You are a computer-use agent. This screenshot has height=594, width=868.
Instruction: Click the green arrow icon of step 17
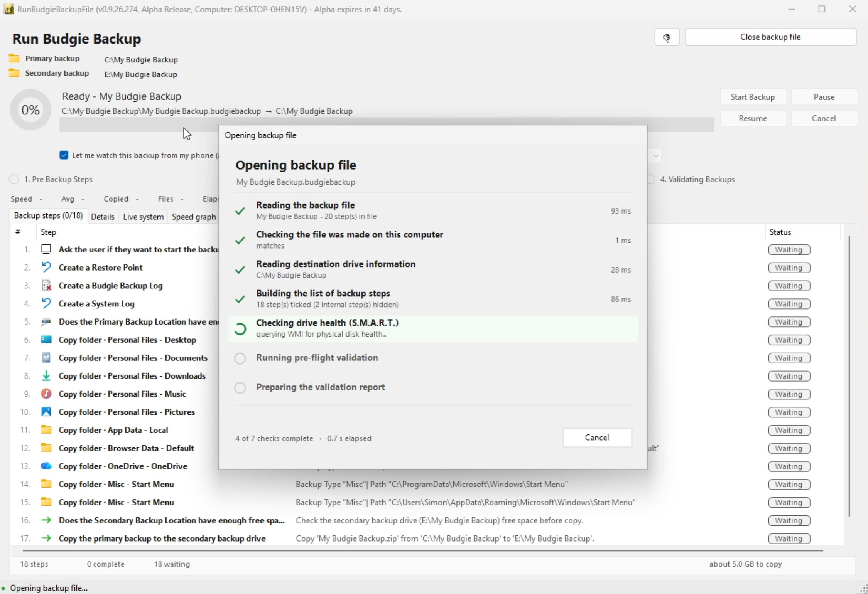pos(46,538)
